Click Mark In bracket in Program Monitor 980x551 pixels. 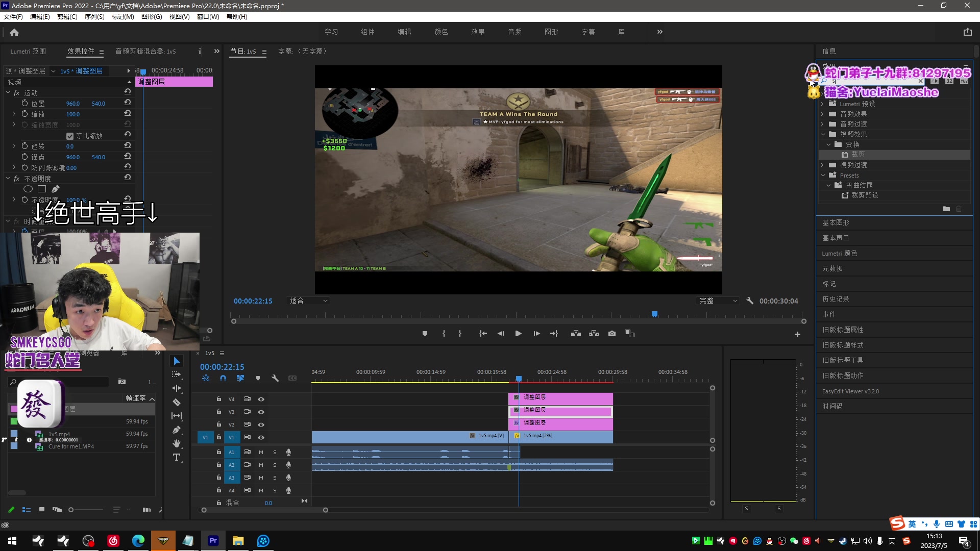tap(444, 334)
